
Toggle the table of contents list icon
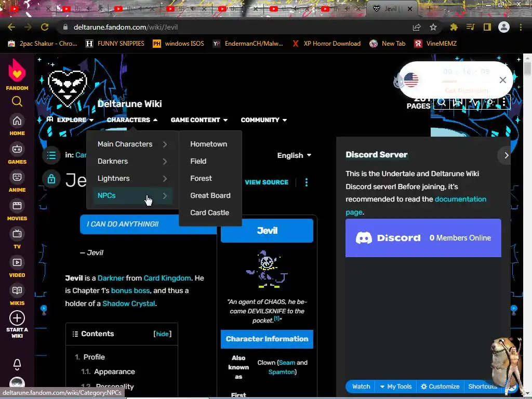51,155
